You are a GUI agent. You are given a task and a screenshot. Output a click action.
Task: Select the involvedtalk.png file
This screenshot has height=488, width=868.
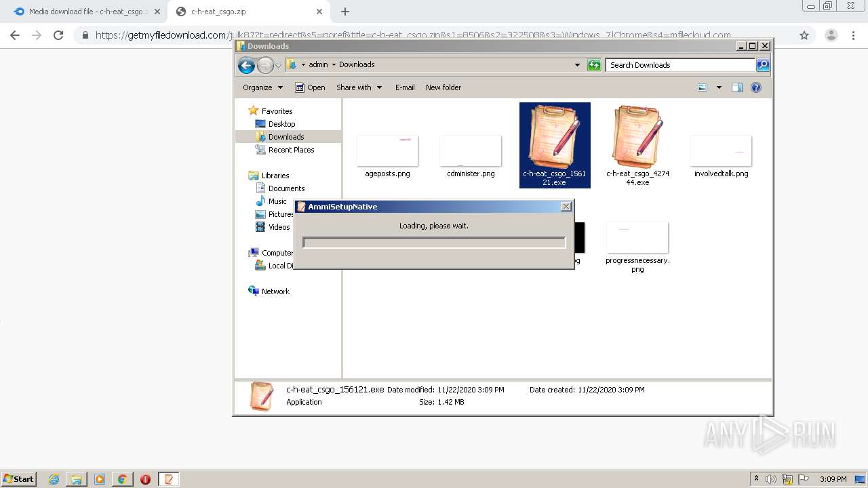(721, 156)
